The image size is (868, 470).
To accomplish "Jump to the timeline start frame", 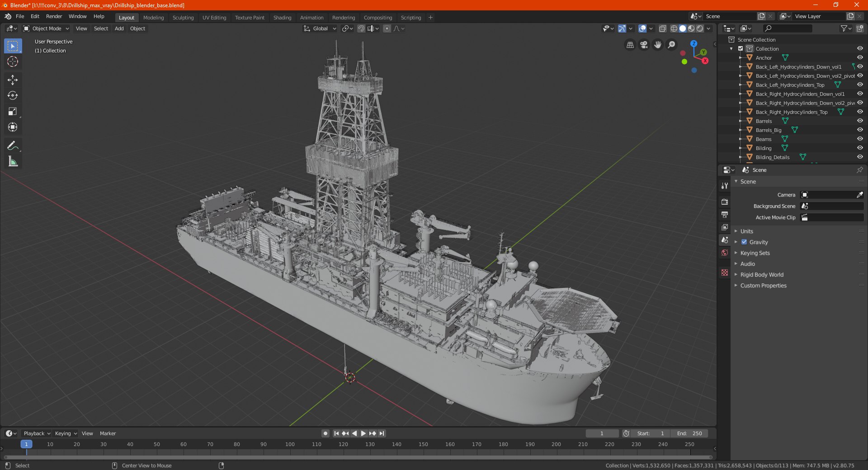I will [336, 433].
